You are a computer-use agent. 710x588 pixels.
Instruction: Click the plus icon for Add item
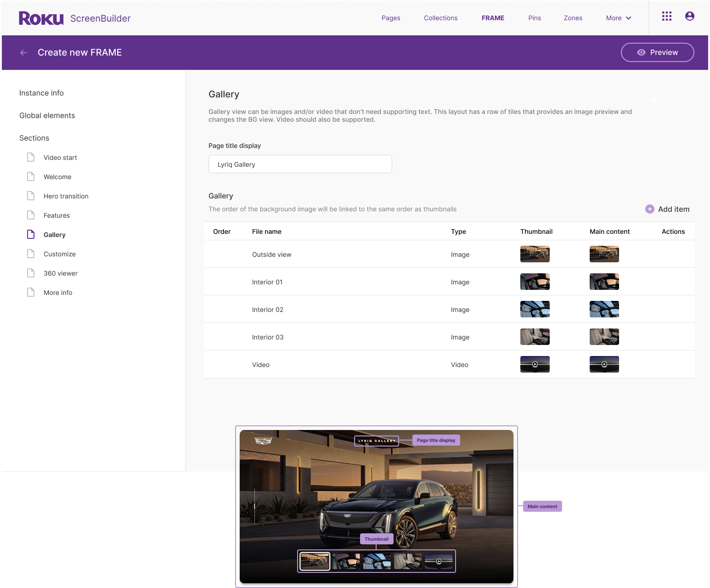(650, 209)
